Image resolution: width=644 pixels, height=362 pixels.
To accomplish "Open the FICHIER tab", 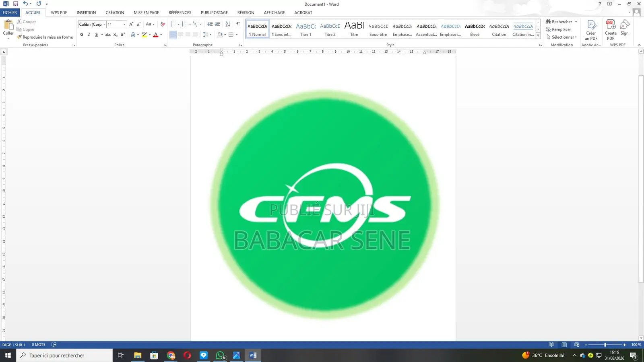I will click(x=10, y=12).
